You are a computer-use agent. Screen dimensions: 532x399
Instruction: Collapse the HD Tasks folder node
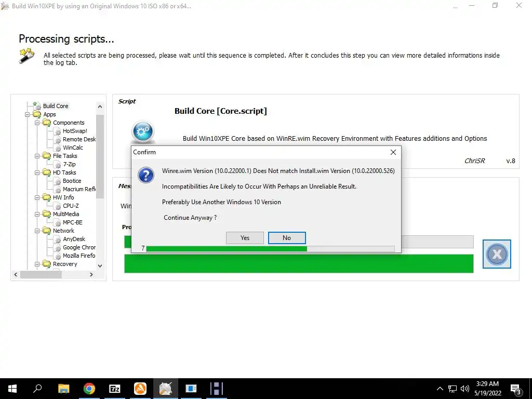(37, 172)
